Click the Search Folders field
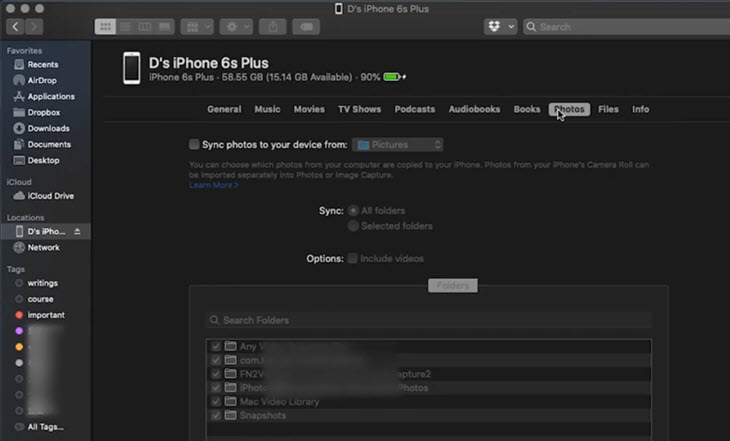Viewport: 730px width, 441px height. point(429,320)
